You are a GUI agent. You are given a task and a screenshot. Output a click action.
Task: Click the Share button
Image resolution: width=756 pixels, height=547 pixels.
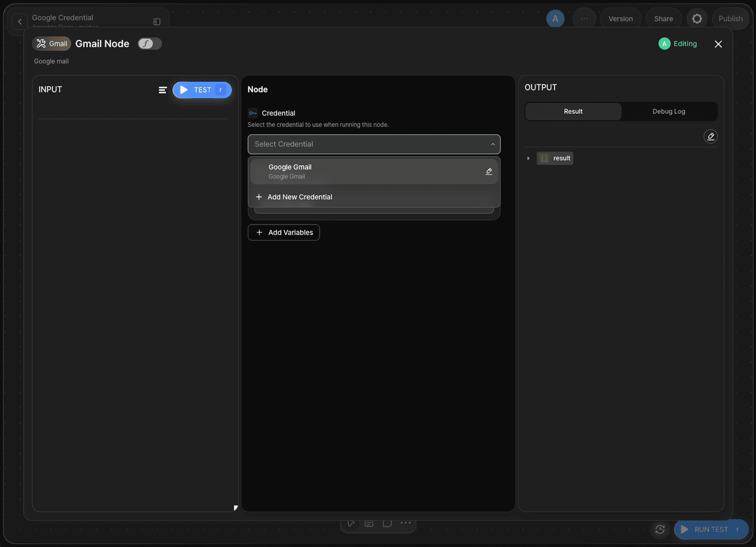(x=663, y=19)
